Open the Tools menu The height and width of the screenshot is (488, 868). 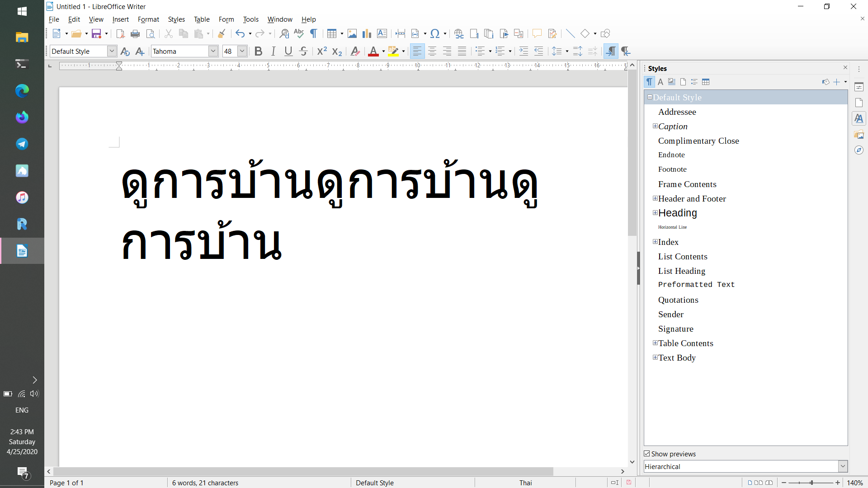tap(250, 19)
